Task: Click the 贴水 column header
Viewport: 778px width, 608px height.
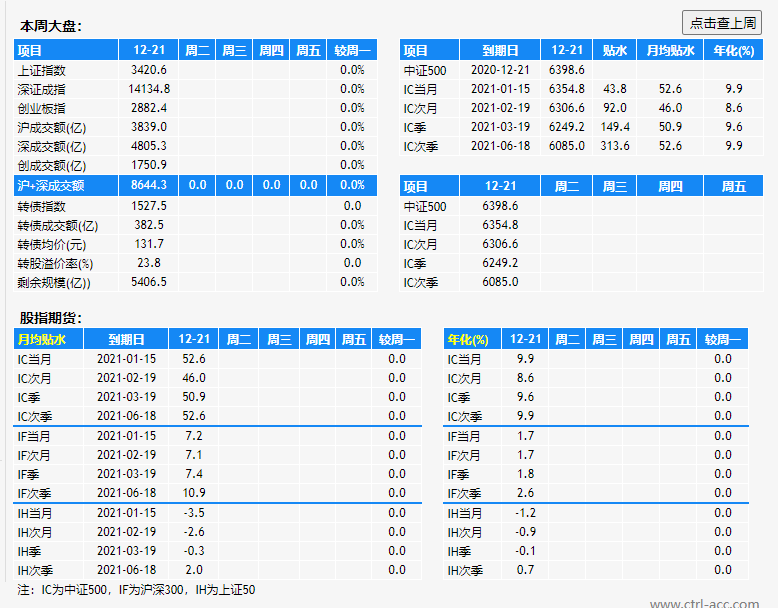Action: pos(615,50)
